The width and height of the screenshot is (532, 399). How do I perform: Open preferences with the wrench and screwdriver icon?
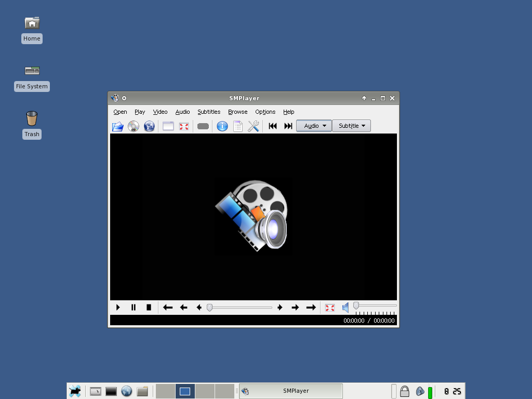click(x=254, y=126)
